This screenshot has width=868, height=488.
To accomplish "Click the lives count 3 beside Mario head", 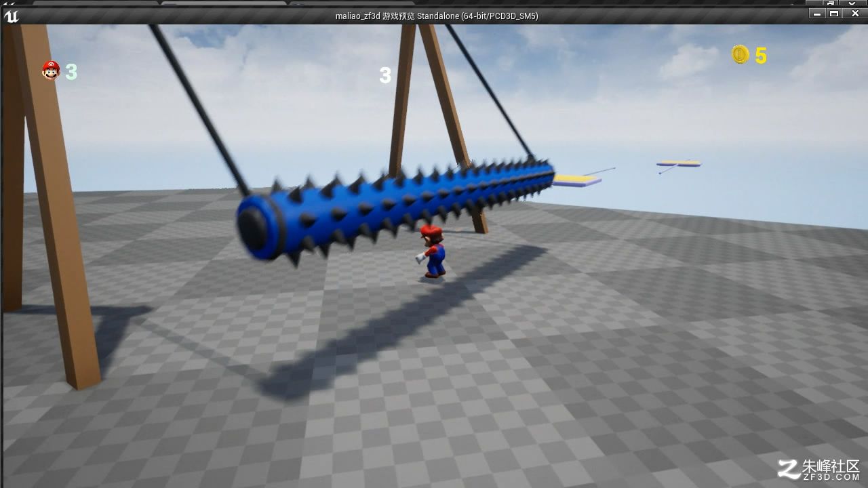I will pyautogui.click(x=71, y=72).
